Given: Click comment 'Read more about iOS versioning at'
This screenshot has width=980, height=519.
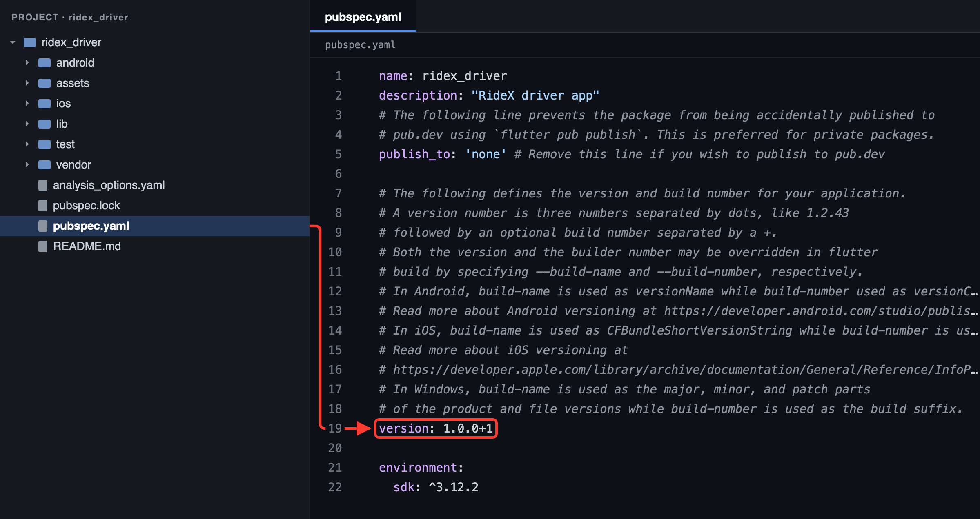Looking at the screenshot, I should (x=503, y=350).
